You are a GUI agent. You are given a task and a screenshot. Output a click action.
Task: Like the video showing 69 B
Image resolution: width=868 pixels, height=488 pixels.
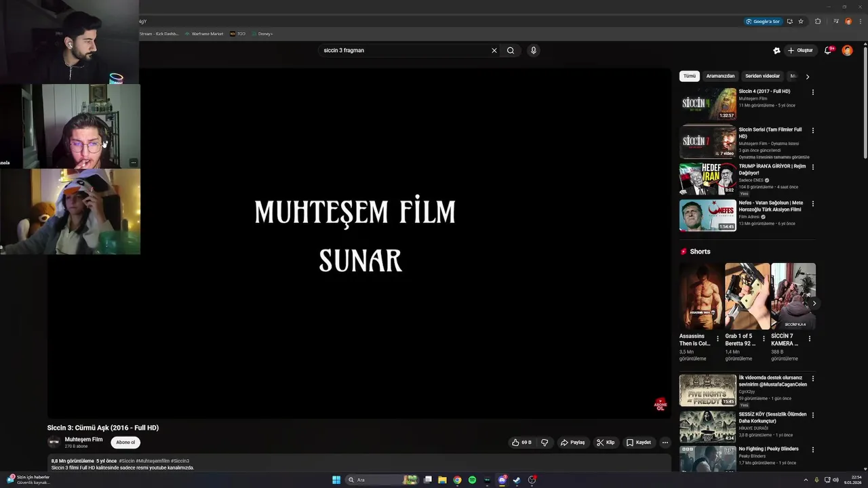521,443
